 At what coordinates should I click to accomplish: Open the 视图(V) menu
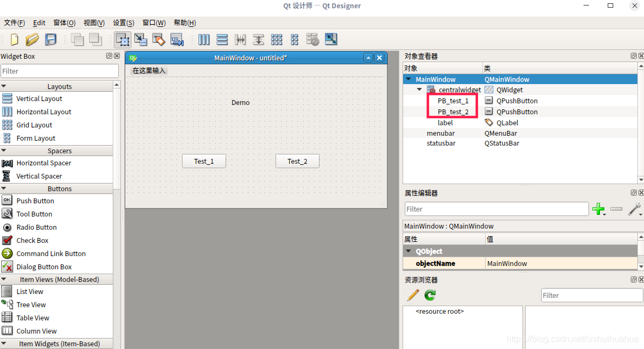94,23
